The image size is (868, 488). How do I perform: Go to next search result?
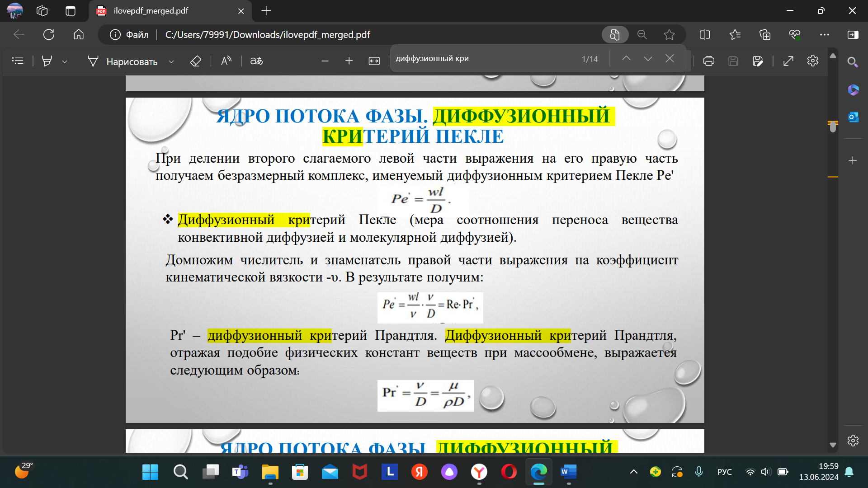(x=648, y=59)
